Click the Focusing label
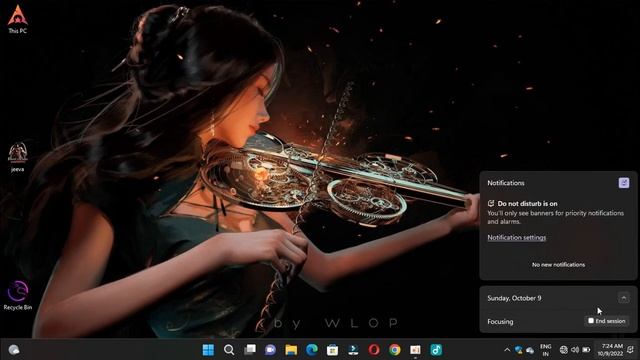The width and height of the screenshot is (640, 360). (500, 322)
